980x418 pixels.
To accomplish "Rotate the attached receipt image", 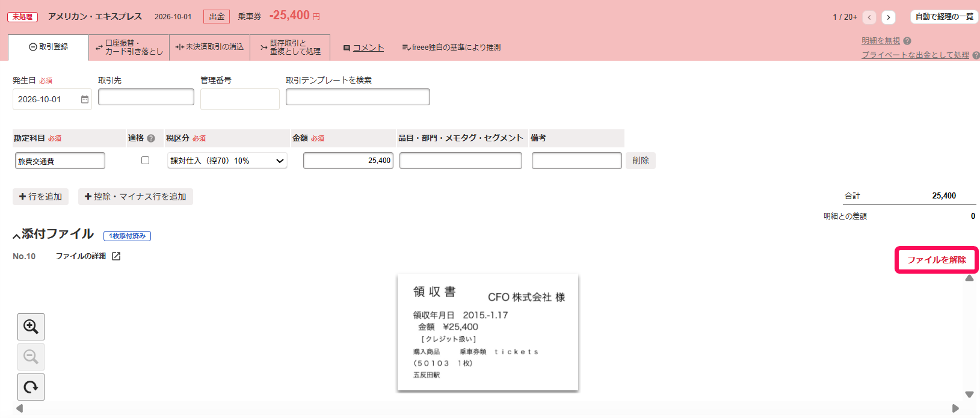I will (x=31, y=387).
